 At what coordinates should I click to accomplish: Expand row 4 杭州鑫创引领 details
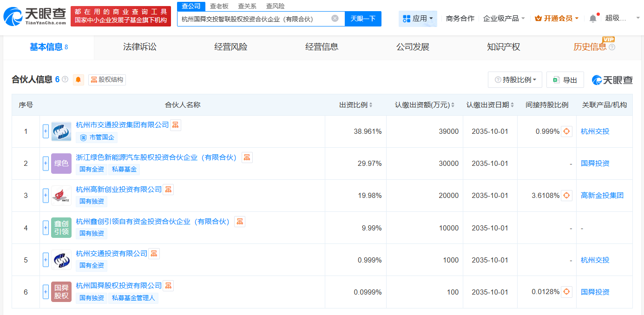(46, 228)
